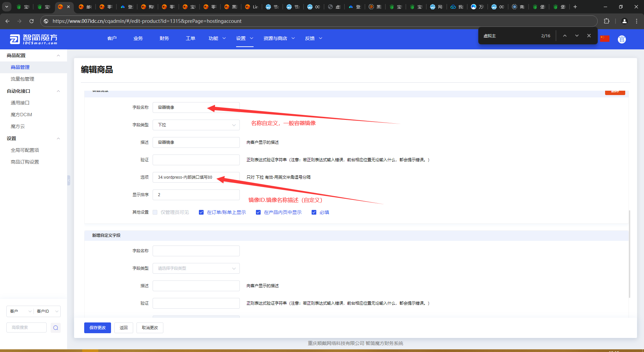Expand the 反馈 dropdown menu

pyautogui.click(x=314, y=38)
